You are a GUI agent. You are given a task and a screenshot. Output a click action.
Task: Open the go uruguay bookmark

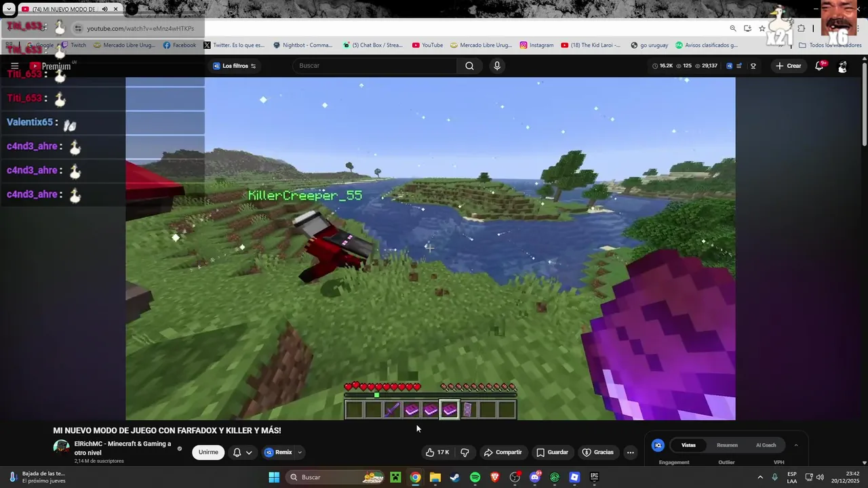coord(649,45)
